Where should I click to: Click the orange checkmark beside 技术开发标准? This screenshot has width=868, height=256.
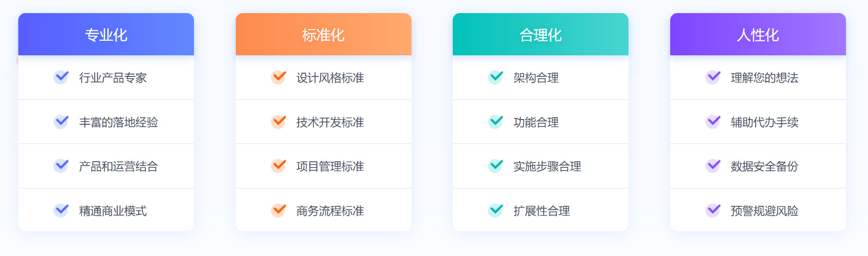click(x=278, y=122)
